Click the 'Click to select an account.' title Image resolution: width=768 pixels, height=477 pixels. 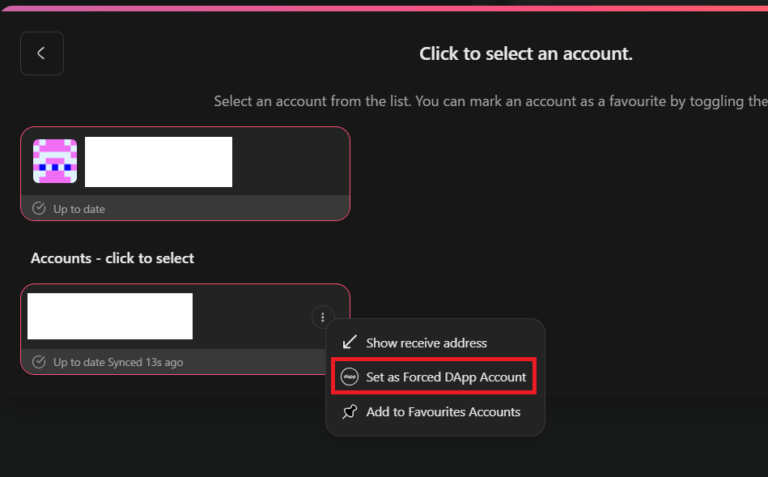(x=525, y=54)
